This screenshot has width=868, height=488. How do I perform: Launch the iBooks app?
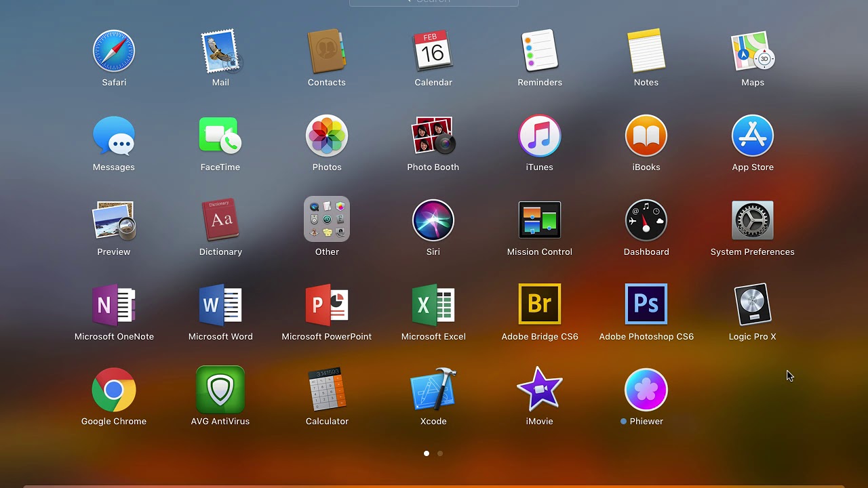point(646,136)
